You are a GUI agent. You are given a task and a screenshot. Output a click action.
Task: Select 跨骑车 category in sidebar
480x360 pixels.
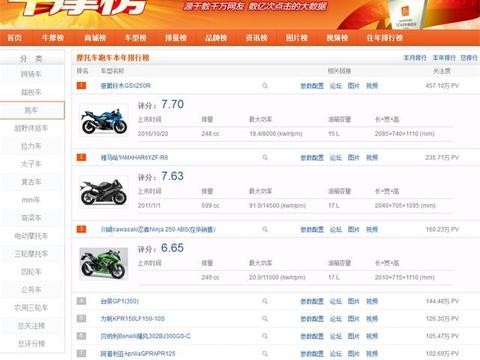point(31,74)
